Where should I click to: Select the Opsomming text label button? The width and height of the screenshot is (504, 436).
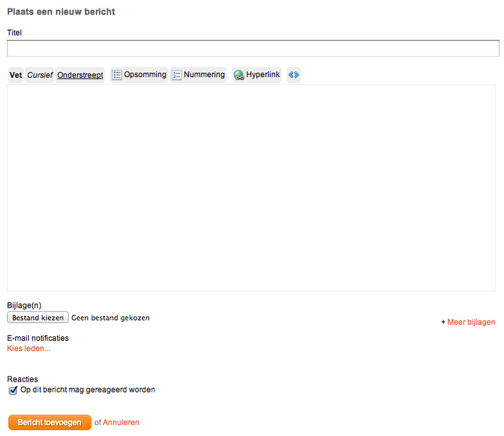145,75
